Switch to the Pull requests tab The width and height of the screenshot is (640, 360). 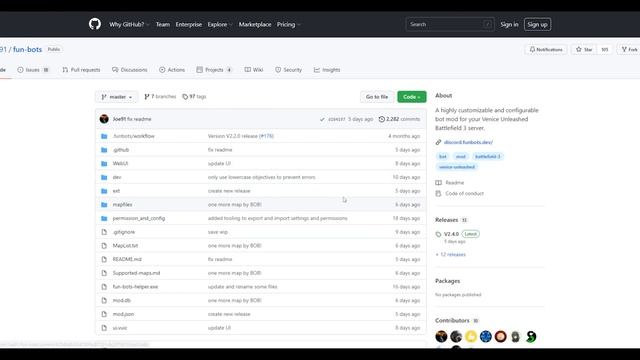tap(81, 70)
